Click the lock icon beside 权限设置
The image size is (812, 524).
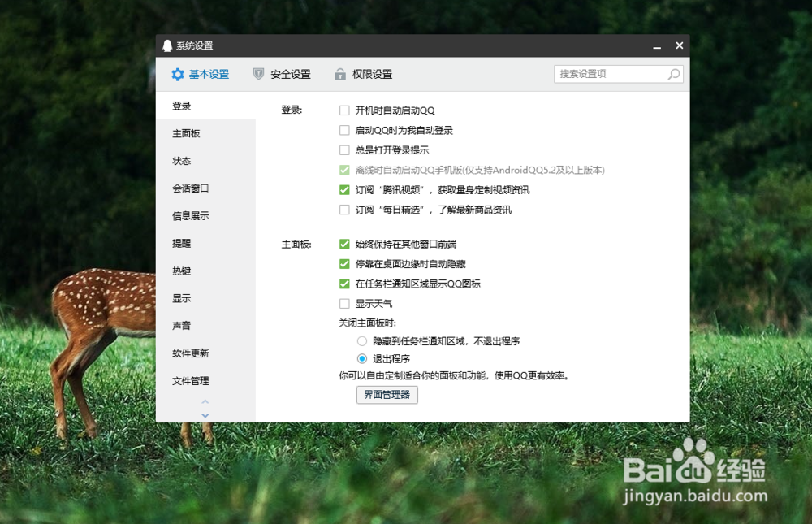(x=339, y=74)
